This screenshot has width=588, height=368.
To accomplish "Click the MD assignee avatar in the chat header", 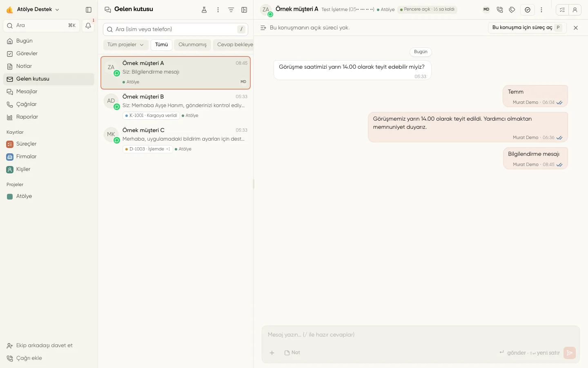I will click(x=486, y=9).
